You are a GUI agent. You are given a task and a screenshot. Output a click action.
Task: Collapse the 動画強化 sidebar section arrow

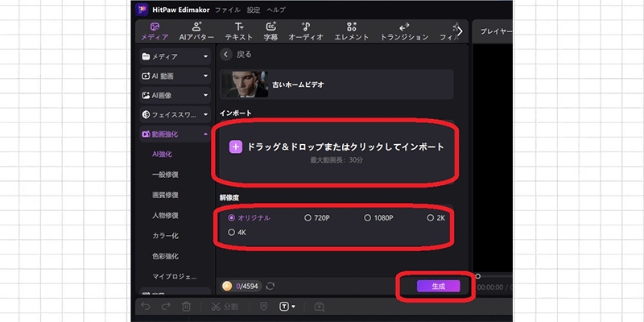[x=206, y=134]
